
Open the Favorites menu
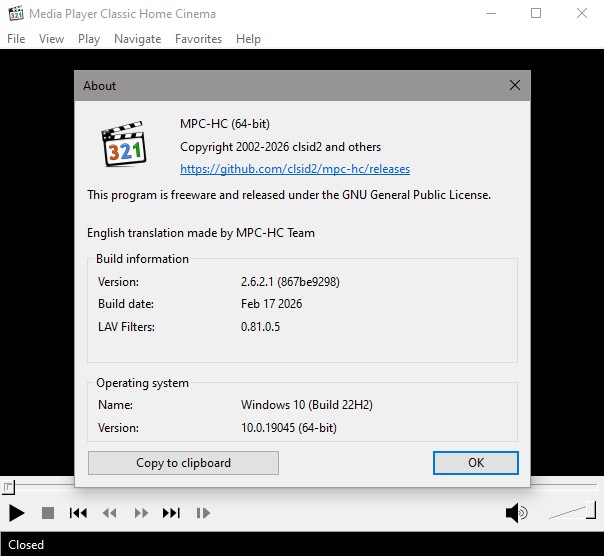(198, 39)
